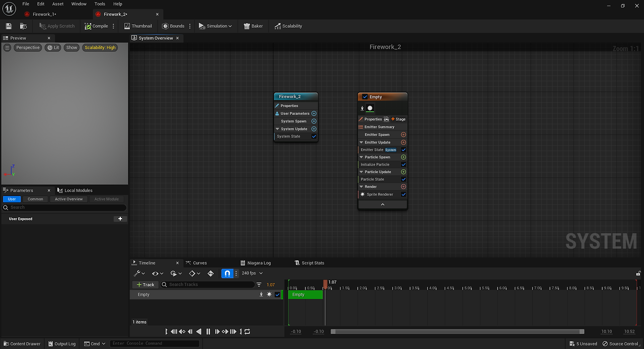The height and width of the screenshot is (349, 644).
Task: Open timeline wrench actions dropdown
Action: (x=139, y=273)
